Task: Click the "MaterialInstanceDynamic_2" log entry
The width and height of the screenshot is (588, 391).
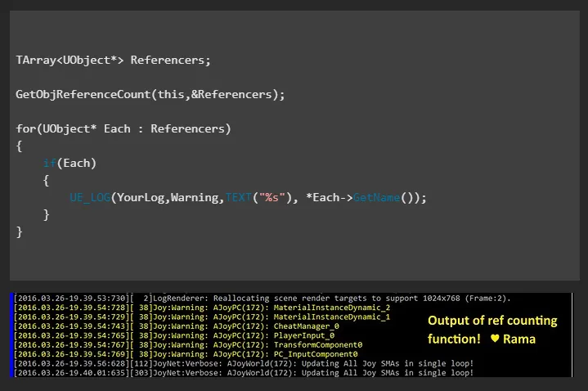Action: [202, 308]
